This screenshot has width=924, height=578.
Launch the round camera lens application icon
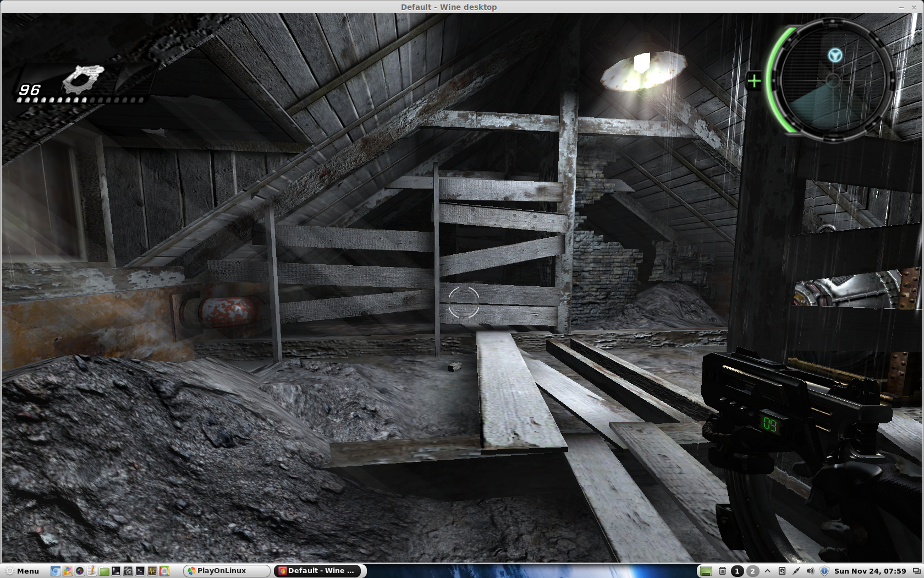[x=80, y=571]
